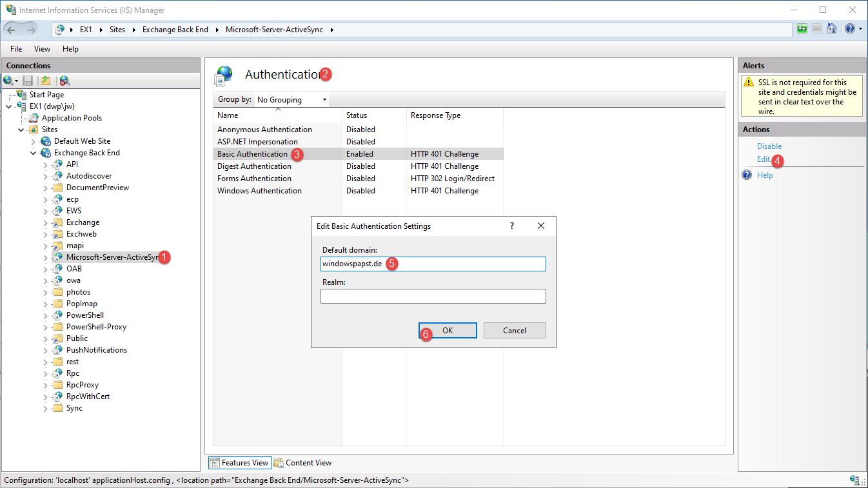The image size is (868, 488).
Task: Open the Create New Connection icon
Action: click(x=8, y=80)
